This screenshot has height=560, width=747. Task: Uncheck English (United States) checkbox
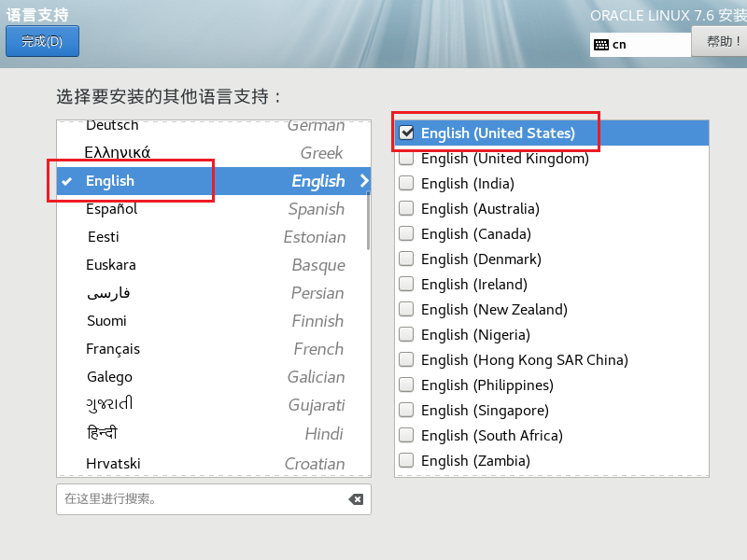[x=406, y=133]
